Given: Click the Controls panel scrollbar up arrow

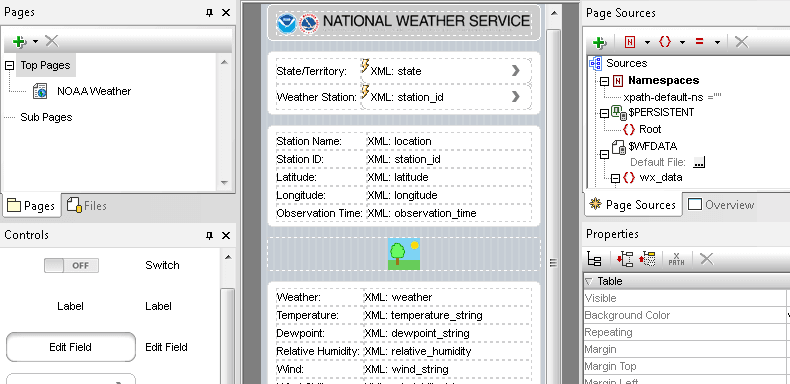Looking at the screenshot, I should (228, 257).
